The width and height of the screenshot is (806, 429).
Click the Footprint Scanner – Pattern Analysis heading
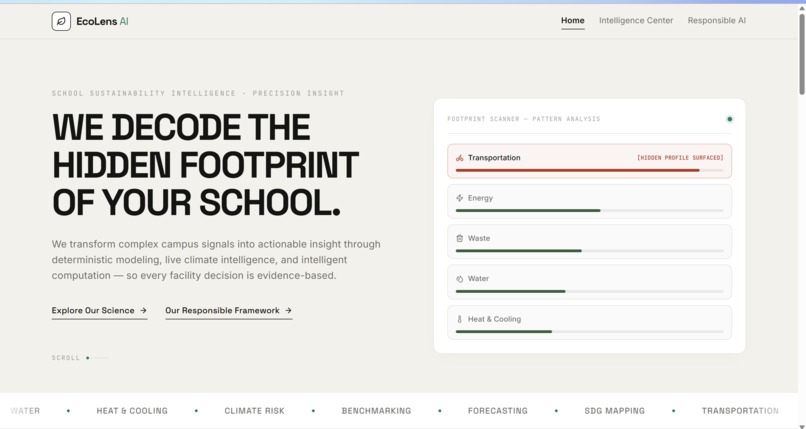click(x=524, y=119)
